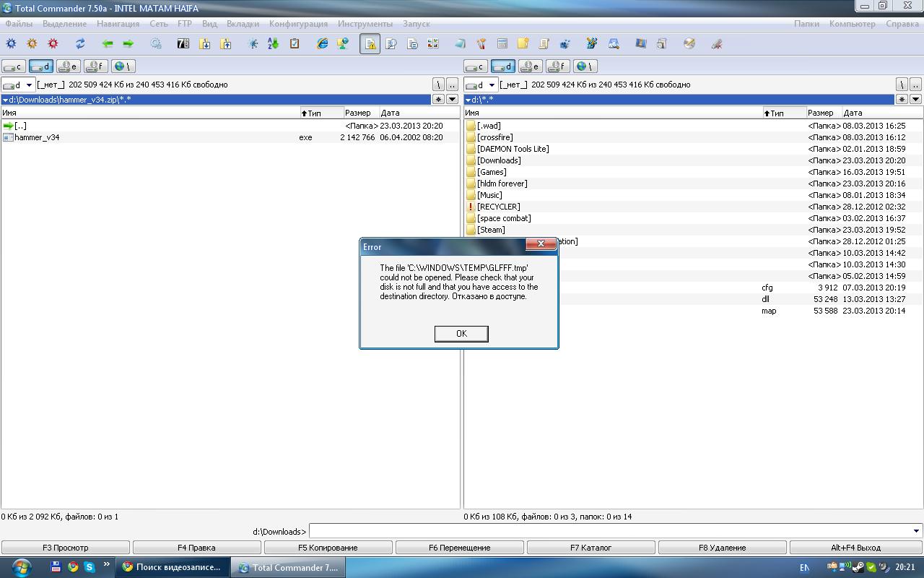The image size is (924, 578).
Task: Click the green back arrow in toolbar
Action: tap(108, 44)
